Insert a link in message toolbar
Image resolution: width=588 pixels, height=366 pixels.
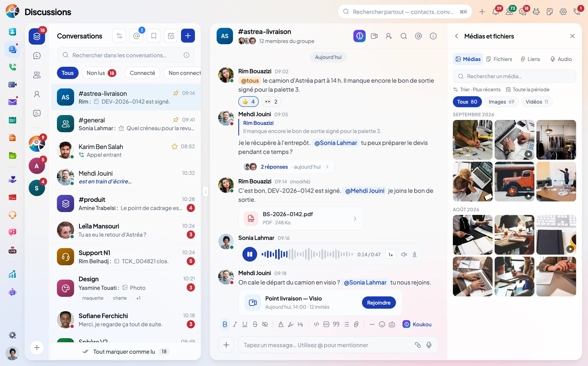coord(356,324)
